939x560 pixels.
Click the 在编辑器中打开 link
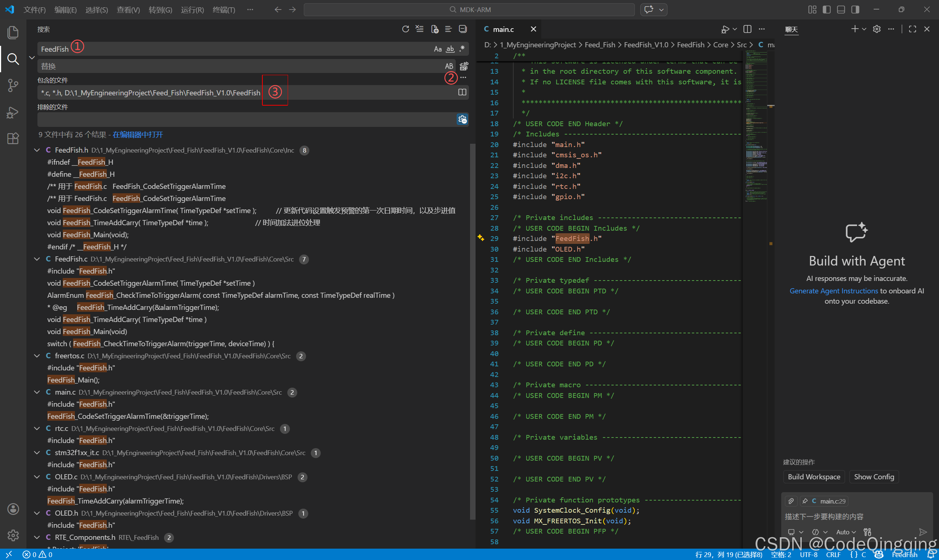pyautogui.click(x=138, y=135)
